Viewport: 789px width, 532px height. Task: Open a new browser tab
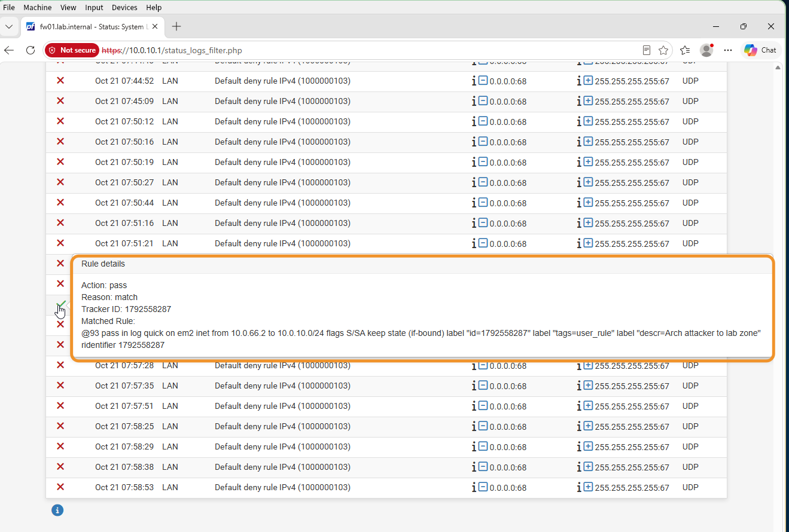pyautogui.click(x=176, y=26)
